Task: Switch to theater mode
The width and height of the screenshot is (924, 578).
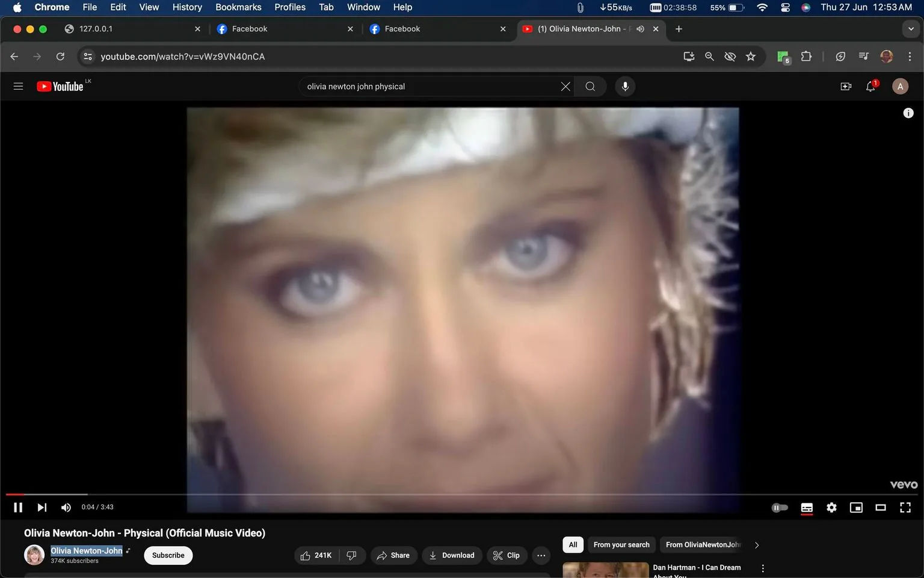Action: 881,507
